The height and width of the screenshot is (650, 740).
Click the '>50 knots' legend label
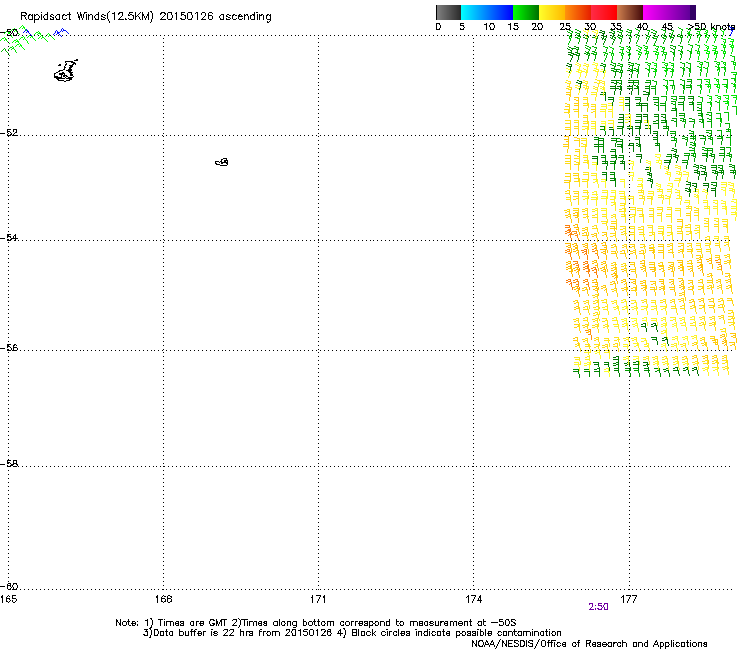(711, 27)
